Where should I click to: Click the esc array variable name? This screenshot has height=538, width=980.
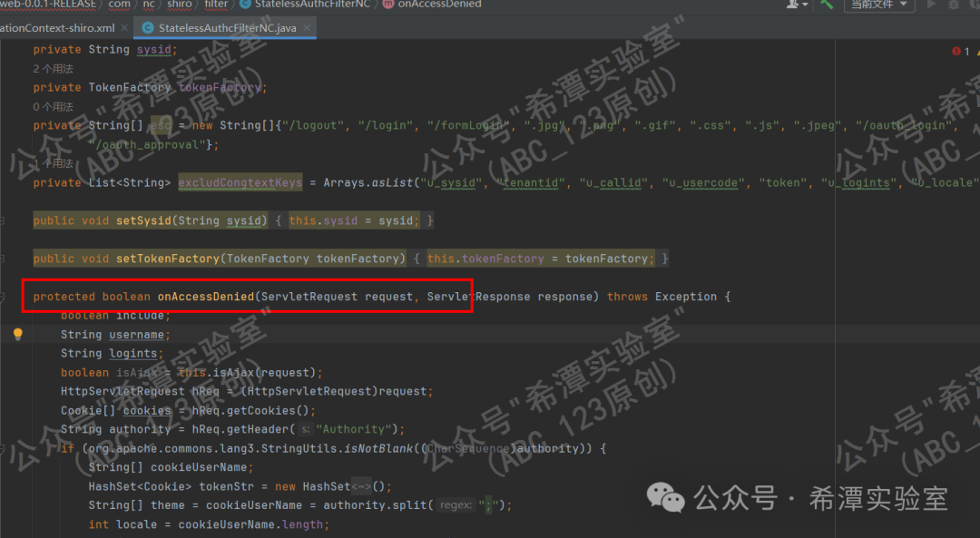click(x=161, y=125)
